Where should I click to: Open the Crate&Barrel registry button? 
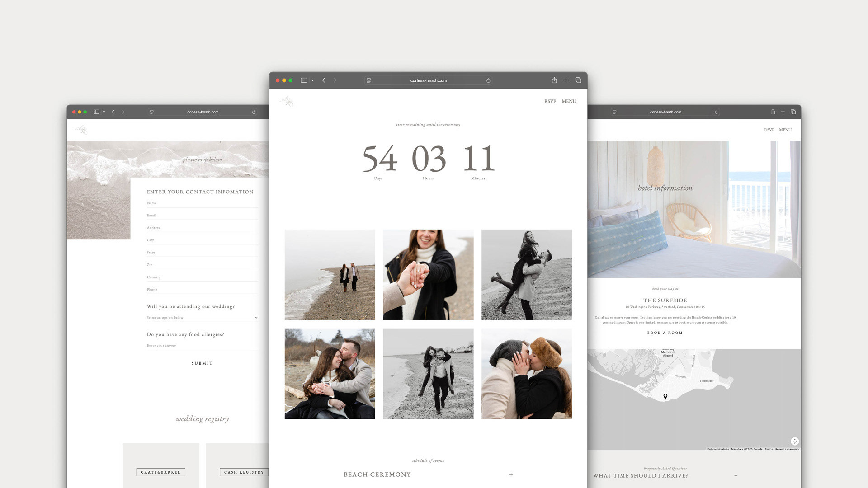click(x=160, y=472)
